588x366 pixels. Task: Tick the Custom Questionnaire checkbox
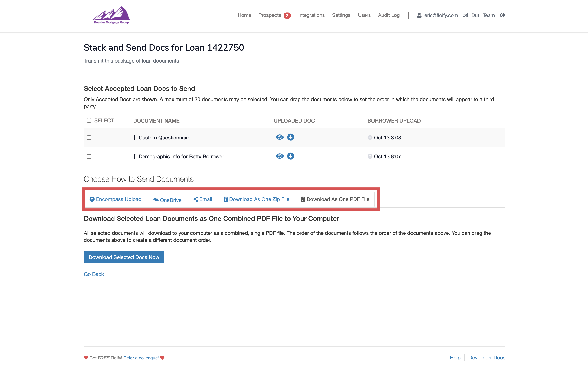point(89,138)
